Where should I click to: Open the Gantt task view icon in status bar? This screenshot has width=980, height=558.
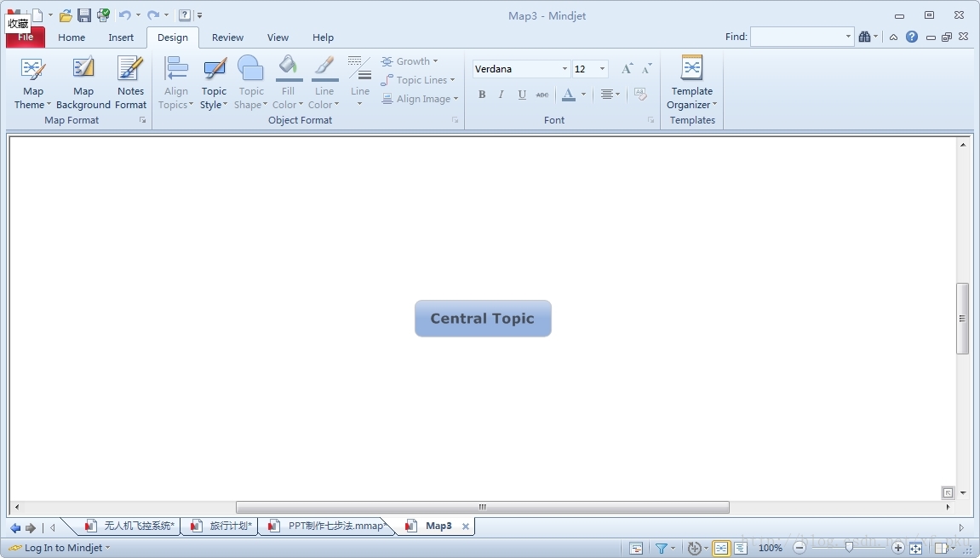[x=636, y=549]
